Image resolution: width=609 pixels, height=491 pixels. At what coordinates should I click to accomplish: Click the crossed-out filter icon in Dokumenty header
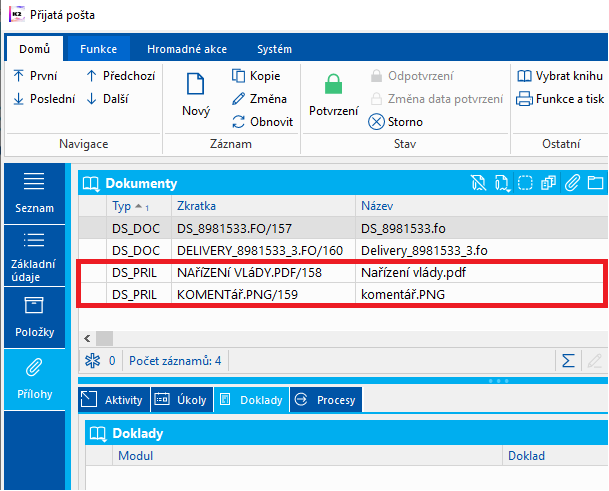click(x=478, y=183)
